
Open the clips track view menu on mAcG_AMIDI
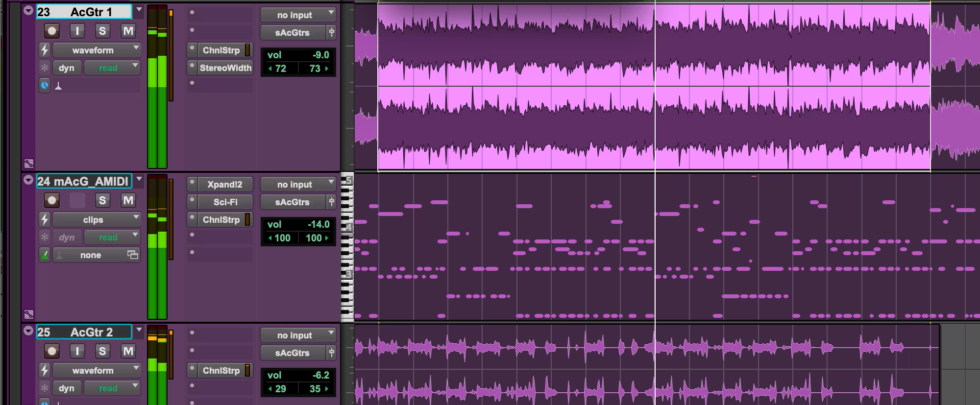pos(97,220)
